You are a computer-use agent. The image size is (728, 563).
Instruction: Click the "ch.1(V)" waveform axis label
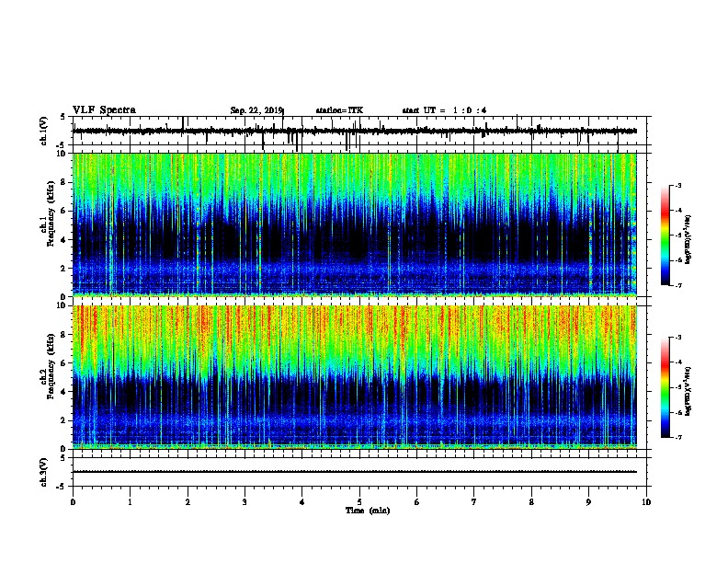tap(43, 131)
